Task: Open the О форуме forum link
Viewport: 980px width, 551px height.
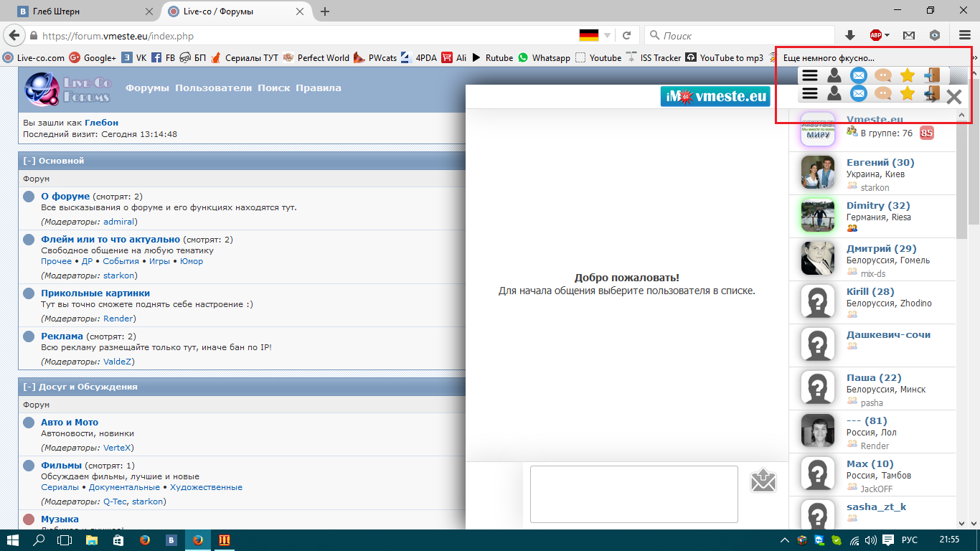Action: (x=65, y=196)
